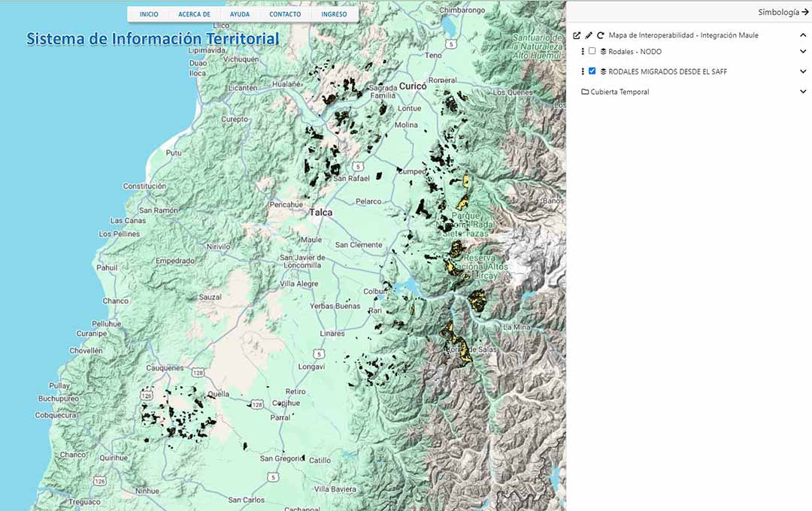Image resolution: width=812 pixels, height=511 pixels.
Task: Click the Pencahue label on the map
Action: pos(286,204)
